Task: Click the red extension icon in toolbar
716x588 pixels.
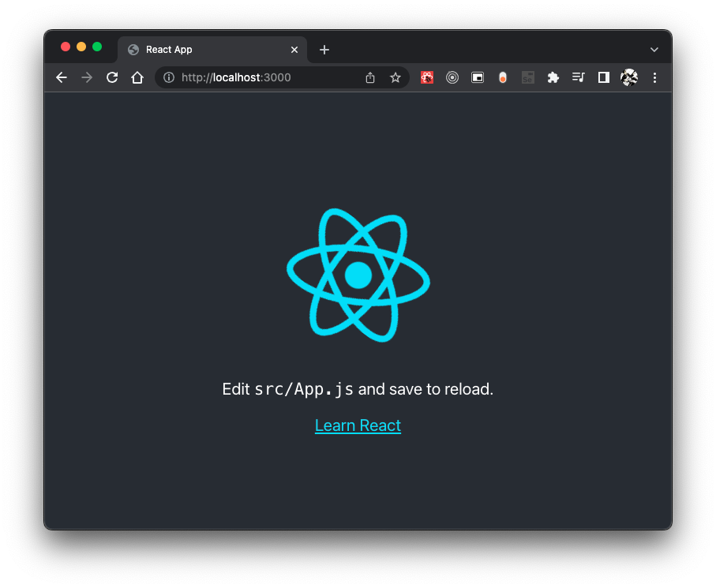Action: coord(427,77)
